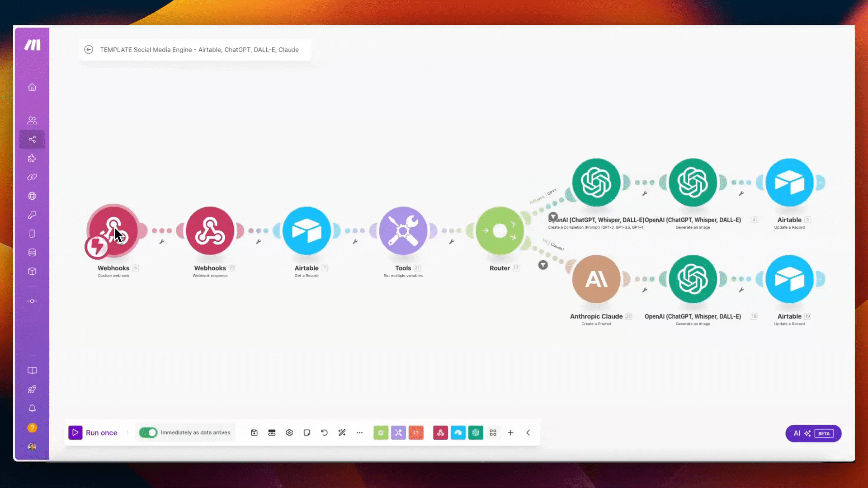Select red Webhooks favorite in toolbar

(x=440, y=432)
